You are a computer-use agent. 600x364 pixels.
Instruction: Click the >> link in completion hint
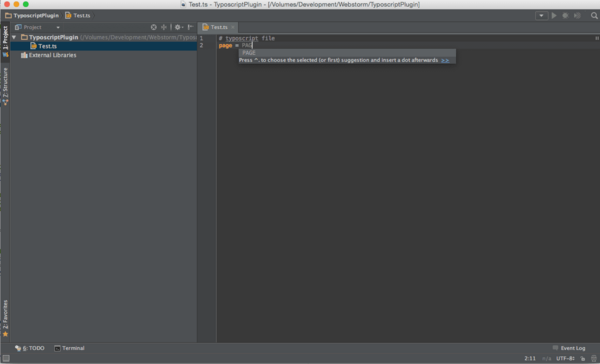(x=445, y=60)
